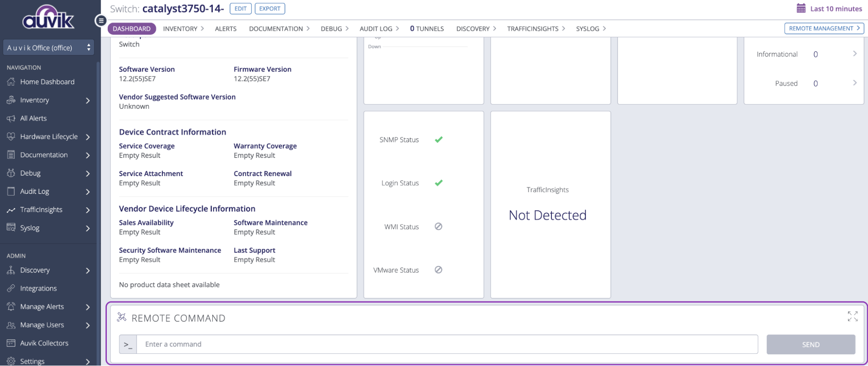The image size is (868, 366).
Task: Expand Hardware Lifecycle sidebar chevron
Action: (88, 137)
